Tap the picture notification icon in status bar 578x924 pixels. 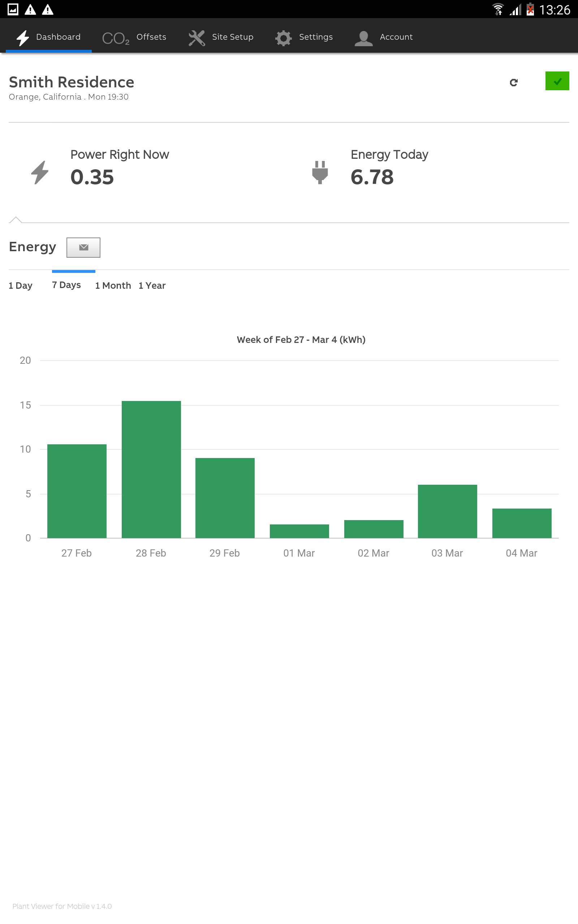point(13,9)
